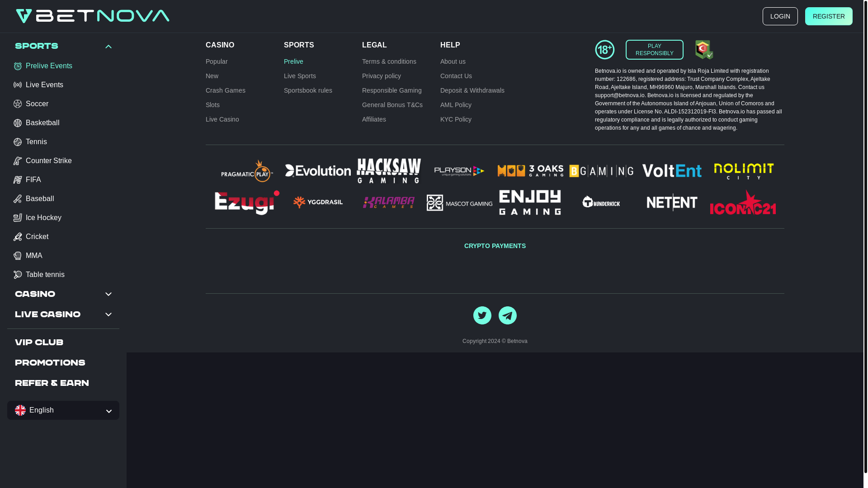Open Promotions from sidebar
Viewport: 868px width, 488px height.
coord(50,363)
